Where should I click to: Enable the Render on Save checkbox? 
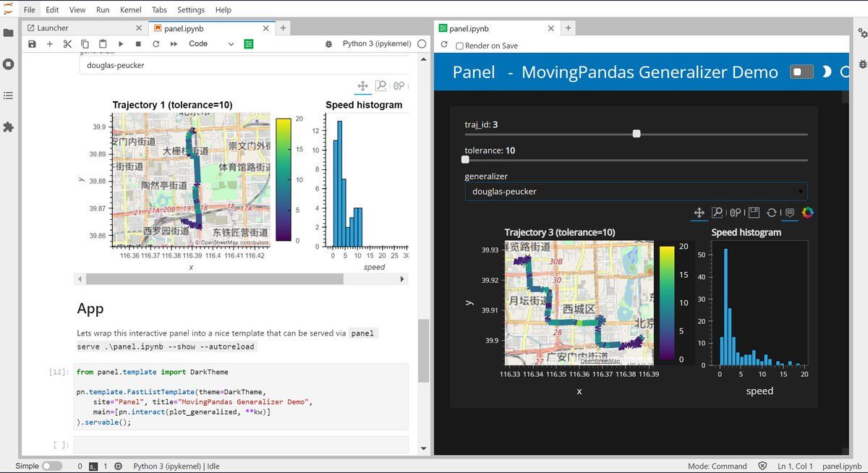(x=459, y=46)
